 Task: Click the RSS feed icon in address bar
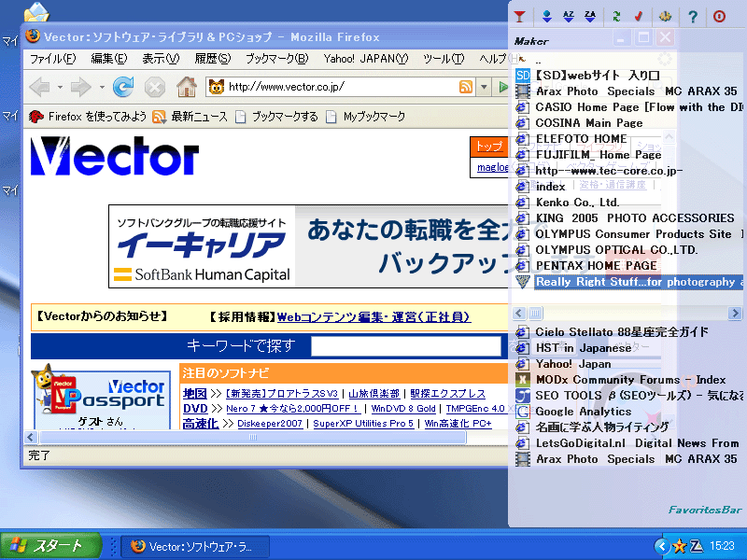pyautogui.click(x=465, y=87)
